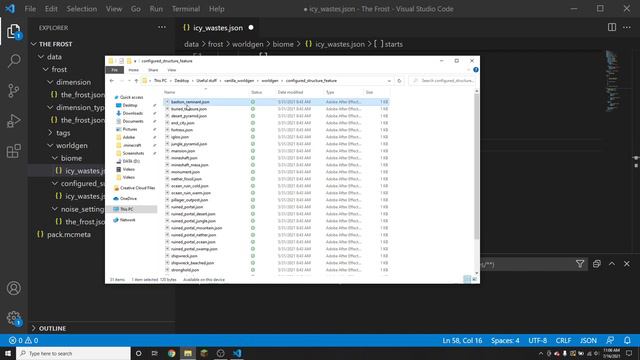The width and height of the screenshot is (640, 360).
Task: Go back using File Explorer's back arrow
Action: (x=112, y=81)
